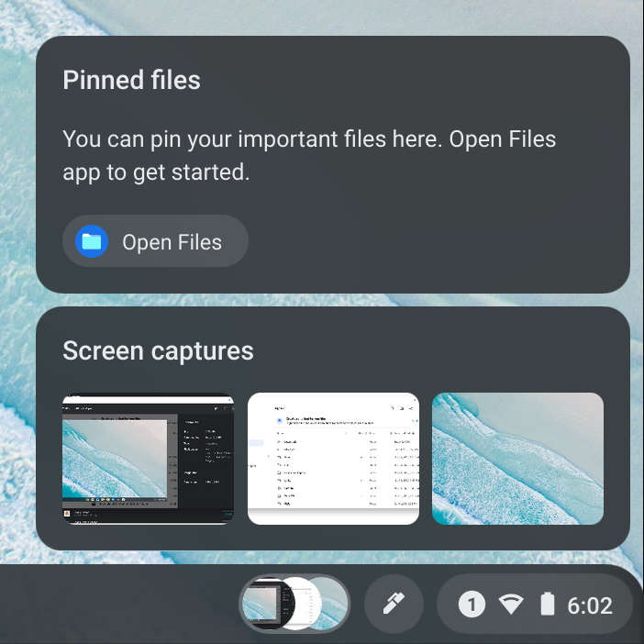Click the 6:02 clock in status tray
The height and width of the screenshot is (644, 644).
click(x=589, y=605)
